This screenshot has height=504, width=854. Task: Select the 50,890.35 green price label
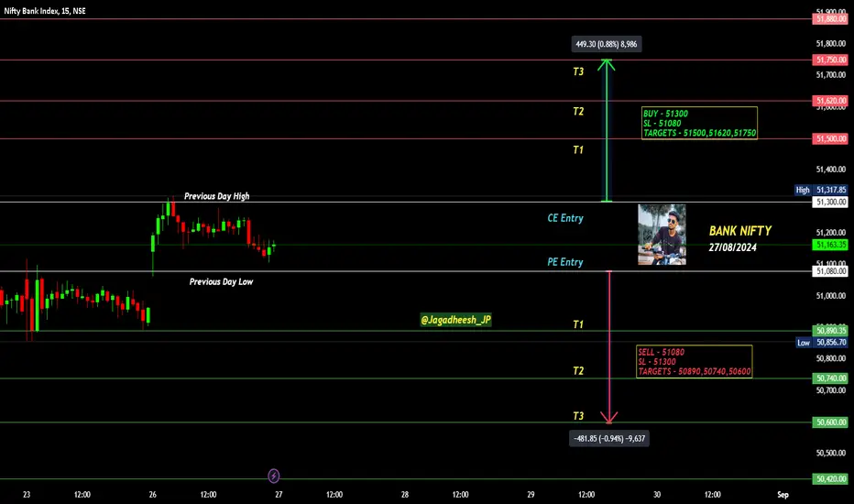(830, 331)
